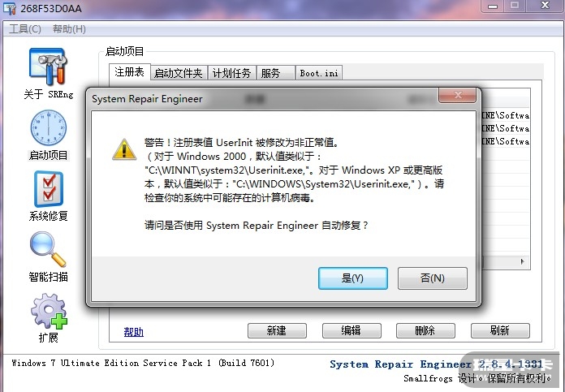Confirm auto repair with 是(Y)
This screenshot has width=565, height=392.
[353, 278]
